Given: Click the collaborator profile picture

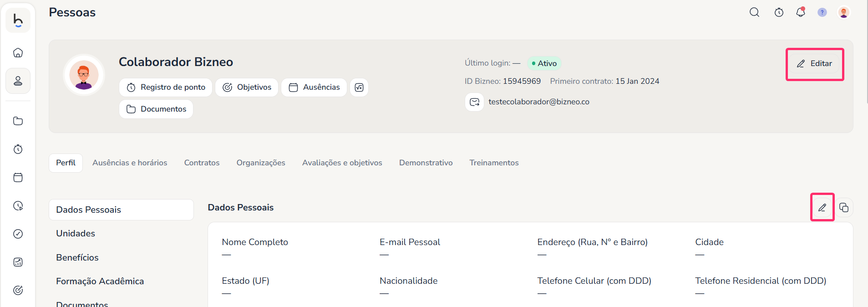Looking at the screenshot, I should [x=84, y=75].
